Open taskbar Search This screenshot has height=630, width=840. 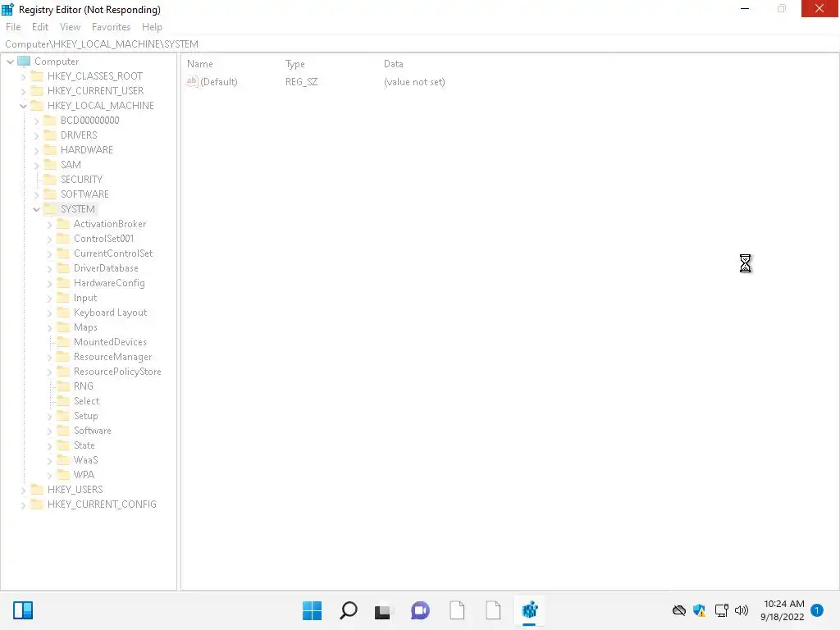(x=348, y=610)
